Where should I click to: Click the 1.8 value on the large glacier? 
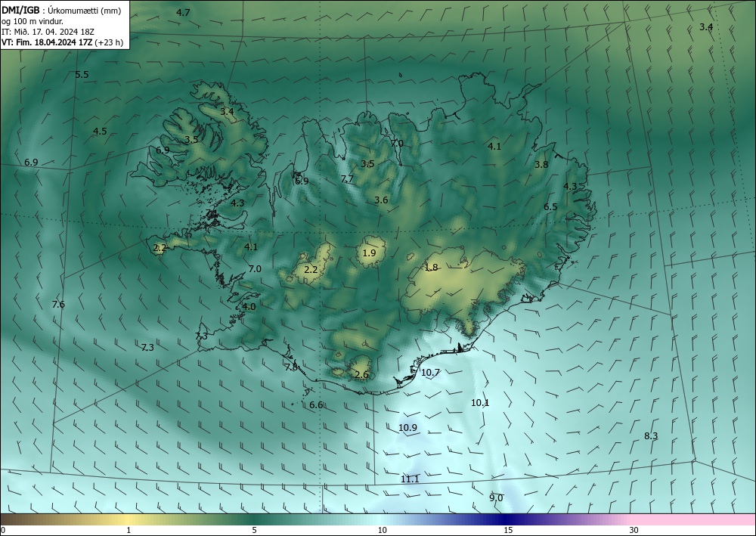431,267
